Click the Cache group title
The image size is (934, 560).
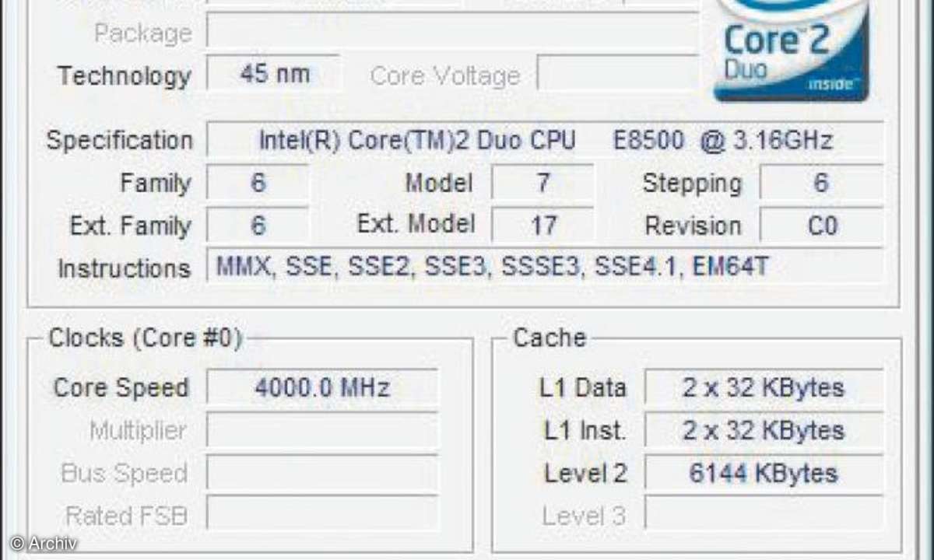click(550, 338)
